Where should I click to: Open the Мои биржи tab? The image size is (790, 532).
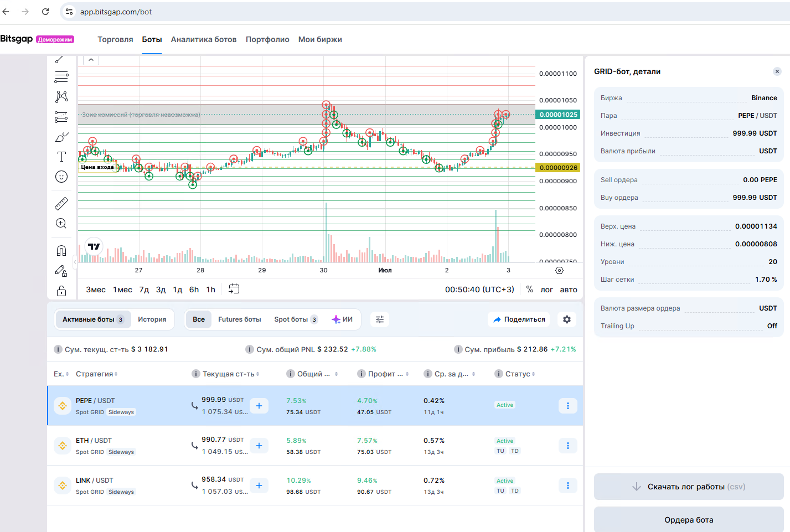[x=320, y=39]
